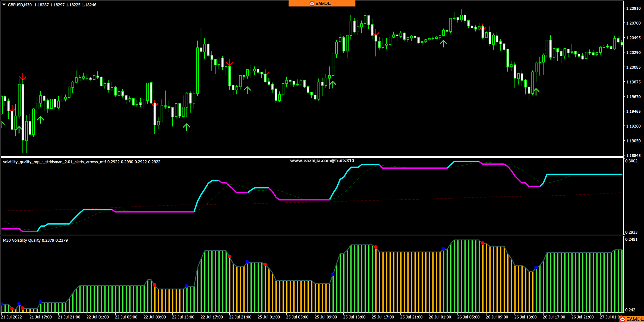The height and width of the screenshot is (322, 644).
Task: Click the EAMOL logo in the bottom-right corner
Action: (x=631, y=319)
